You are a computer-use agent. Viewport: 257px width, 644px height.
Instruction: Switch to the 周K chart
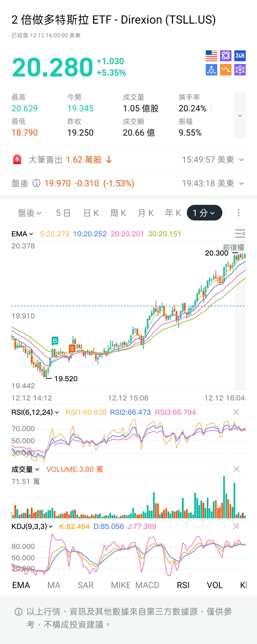pos(118,213)
